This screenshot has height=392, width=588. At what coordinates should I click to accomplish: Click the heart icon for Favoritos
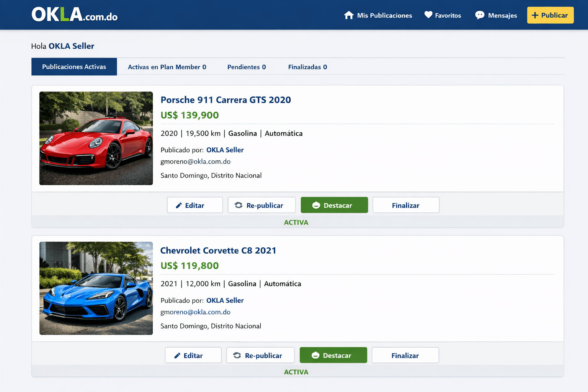(x=428, y=15)
